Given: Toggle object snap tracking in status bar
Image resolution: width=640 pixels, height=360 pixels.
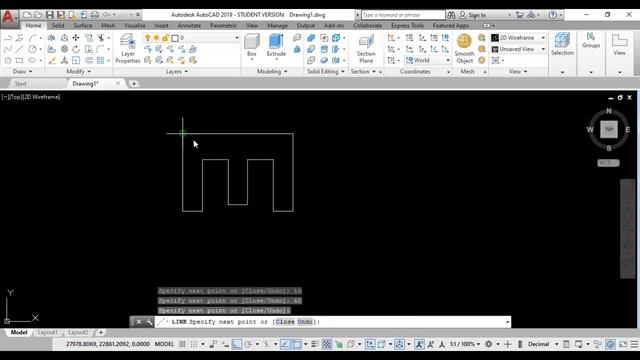Looking at the screenshot, I should 285,344.
